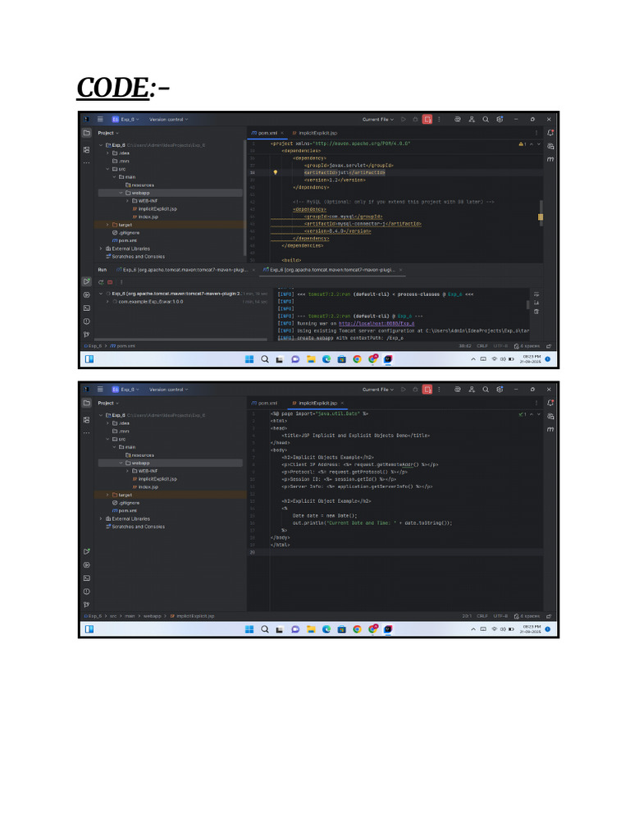Viewport: 630px width, 840px height.
Task: Open Maven tool window in bottom IDE right sidebar
Action: pos(550,429)
